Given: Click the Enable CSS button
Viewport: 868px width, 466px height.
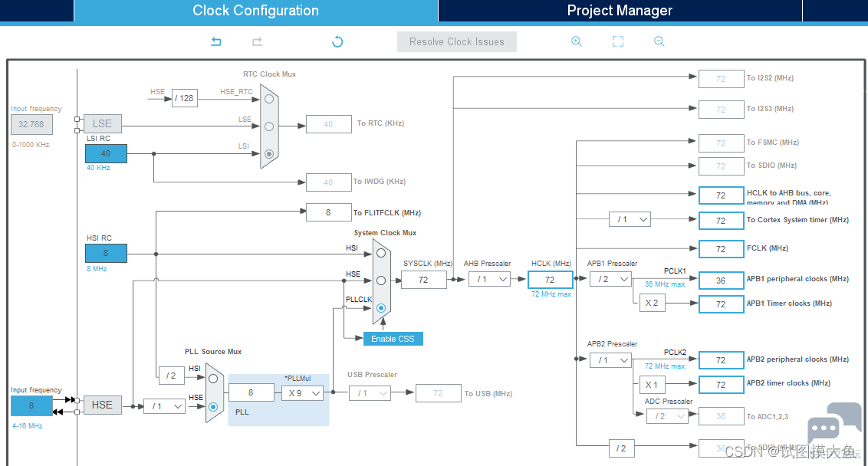Looking at the screenshot, I should (393, 339).
